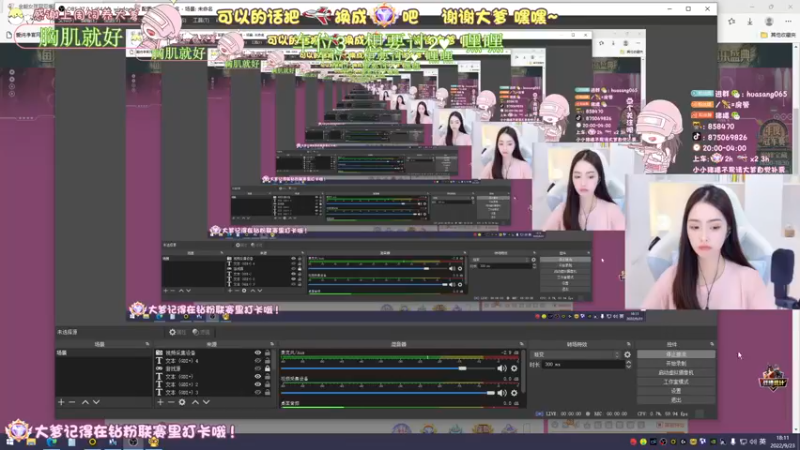
Task: Hide the 视频采集设备 source via eye icon
Action: click(x=258, y=353)
